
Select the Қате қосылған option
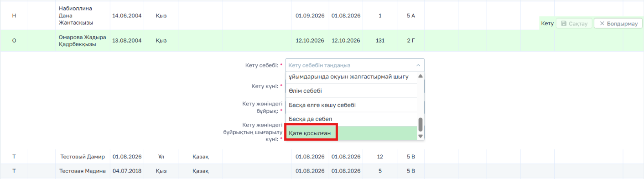click(x=351, y=133)
